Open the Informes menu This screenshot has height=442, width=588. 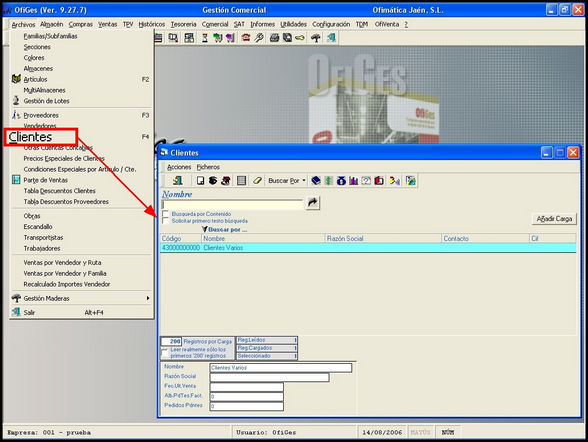pos(262,24)
